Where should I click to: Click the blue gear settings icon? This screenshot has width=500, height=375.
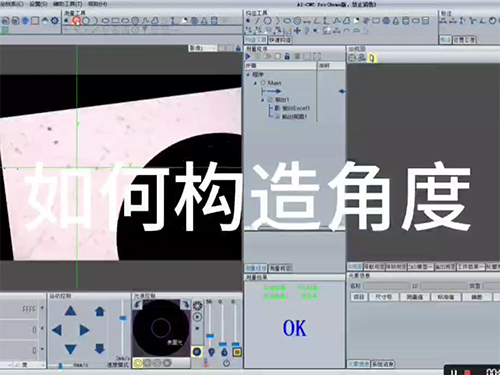[x=55, y=21]
